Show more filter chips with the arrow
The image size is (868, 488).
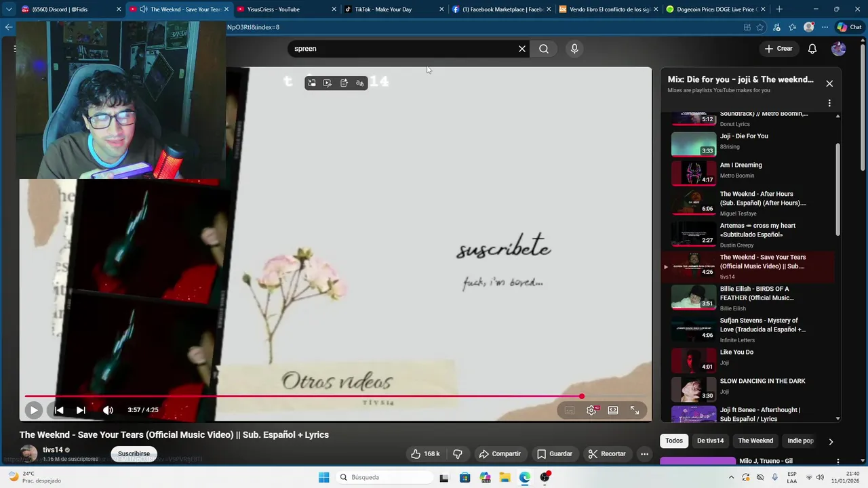(x=831, y=441)
